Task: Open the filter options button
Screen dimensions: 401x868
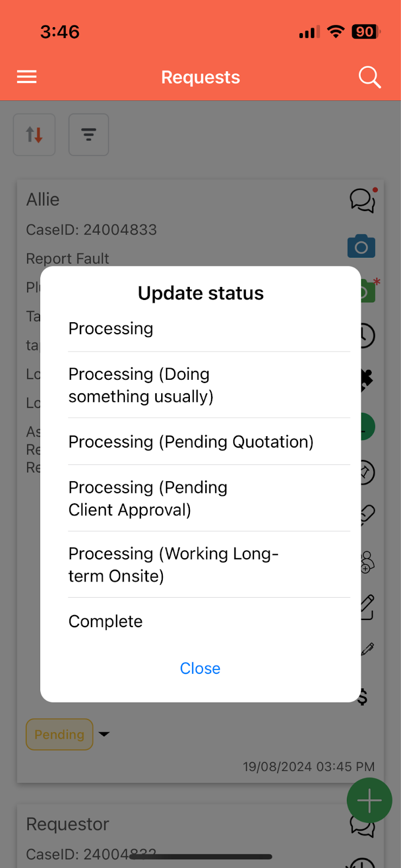Action: coord(88,135)
